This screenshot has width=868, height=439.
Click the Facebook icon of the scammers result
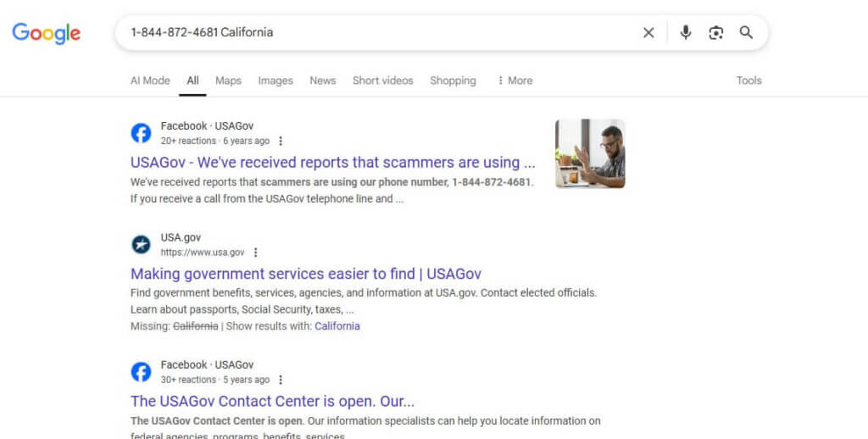(x=141, y=133)
